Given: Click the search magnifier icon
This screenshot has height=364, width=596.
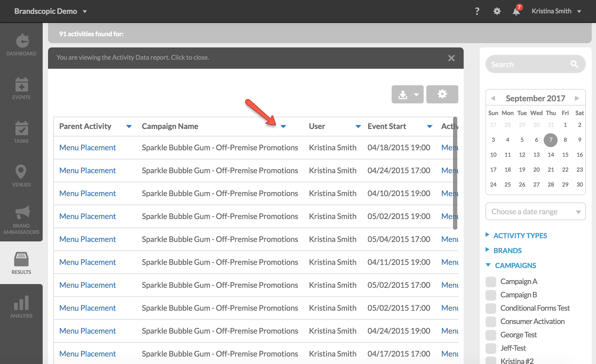Looking at the screenshot, I should (574, 64).
